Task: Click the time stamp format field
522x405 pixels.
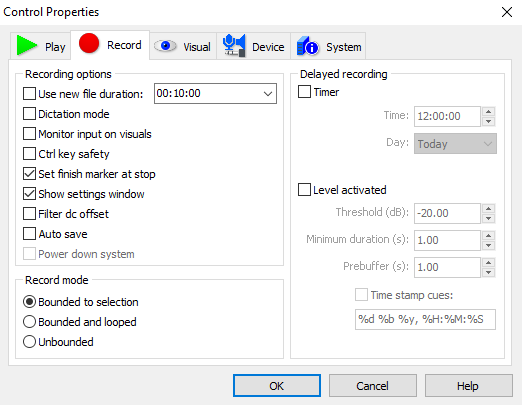Action: point(425,319)
